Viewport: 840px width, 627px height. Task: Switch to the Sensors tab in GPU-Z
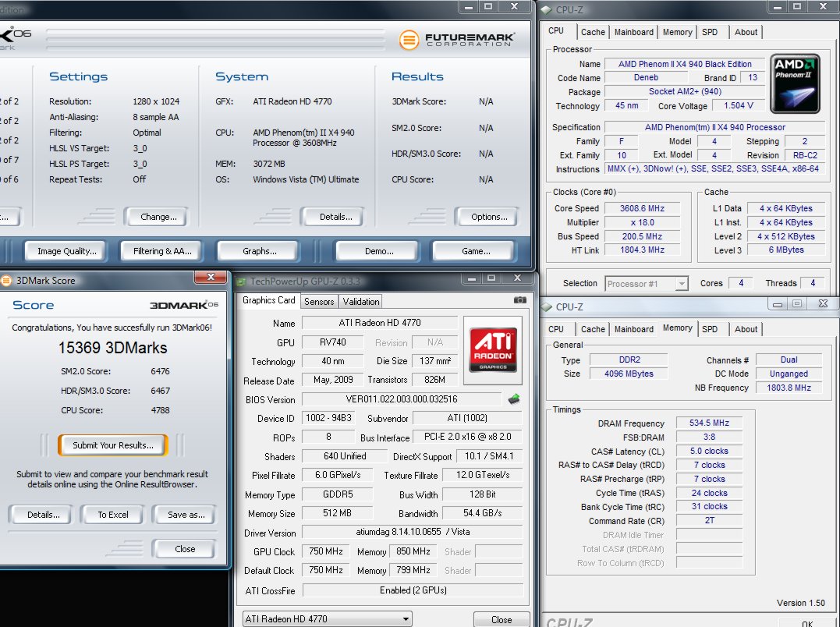pos(319,302)
